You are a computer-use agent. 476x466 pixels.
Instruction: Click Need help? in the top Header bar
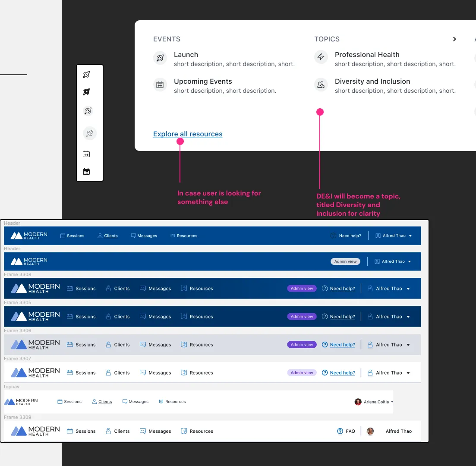coord(346,236)
